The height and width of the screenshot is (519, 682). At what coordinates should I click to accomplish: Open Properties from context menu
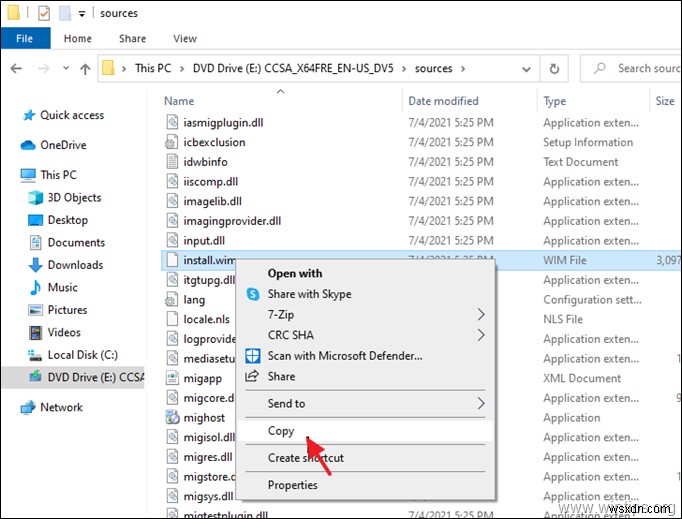(x=292, y=485)
